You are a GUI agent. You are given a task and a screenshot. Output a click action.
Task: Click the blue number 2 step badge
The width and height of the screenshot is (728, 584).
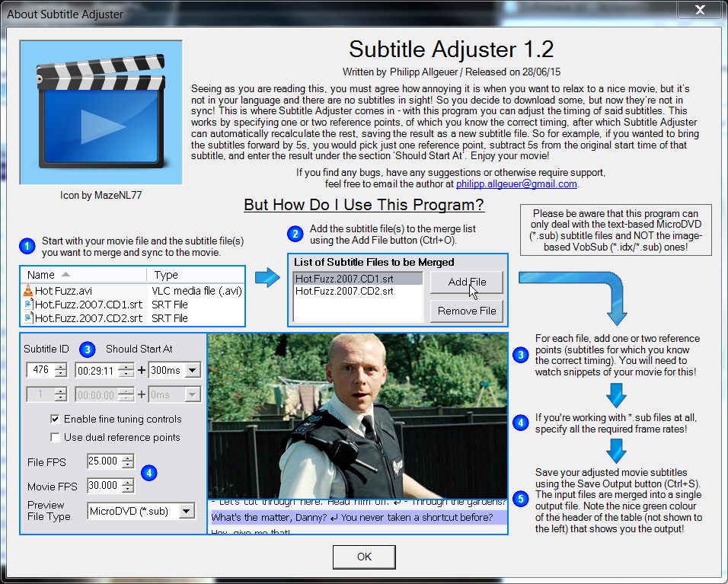tap(295, 234)
